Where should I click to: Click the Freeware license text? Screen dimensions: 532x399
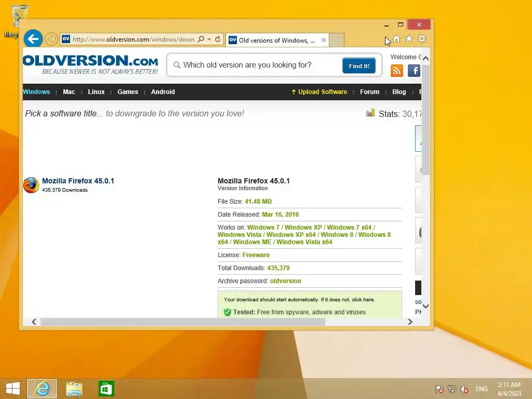pyautogui.click(x=256, y=255)
